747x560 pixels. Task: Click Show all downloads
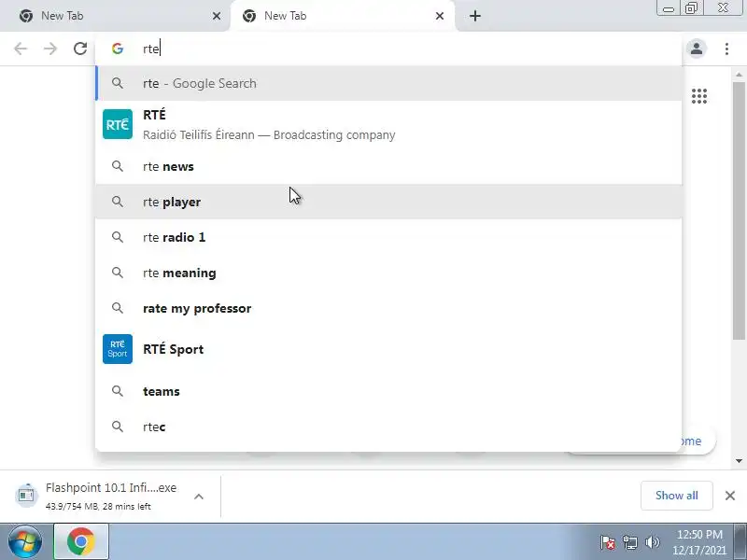coord(676,496)
